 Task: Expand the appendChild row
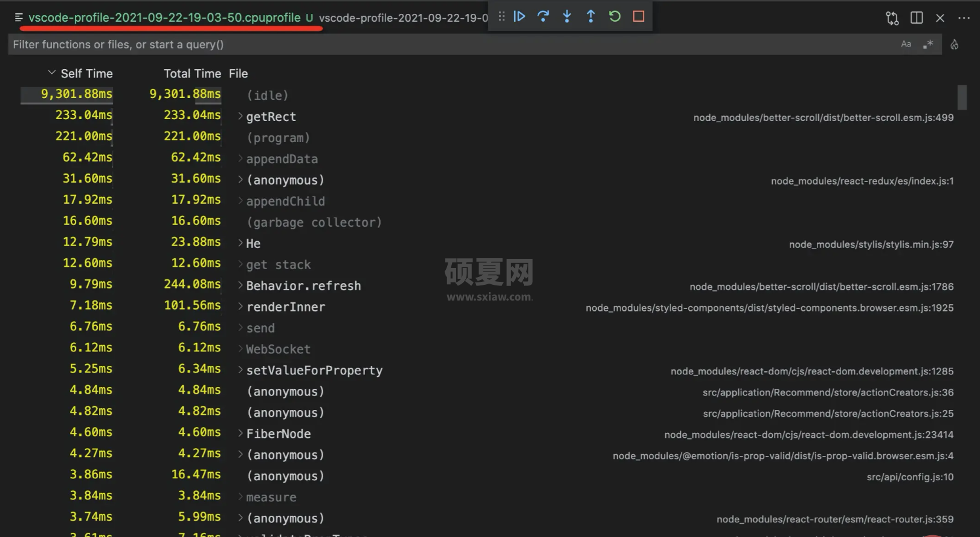point(240,201)
